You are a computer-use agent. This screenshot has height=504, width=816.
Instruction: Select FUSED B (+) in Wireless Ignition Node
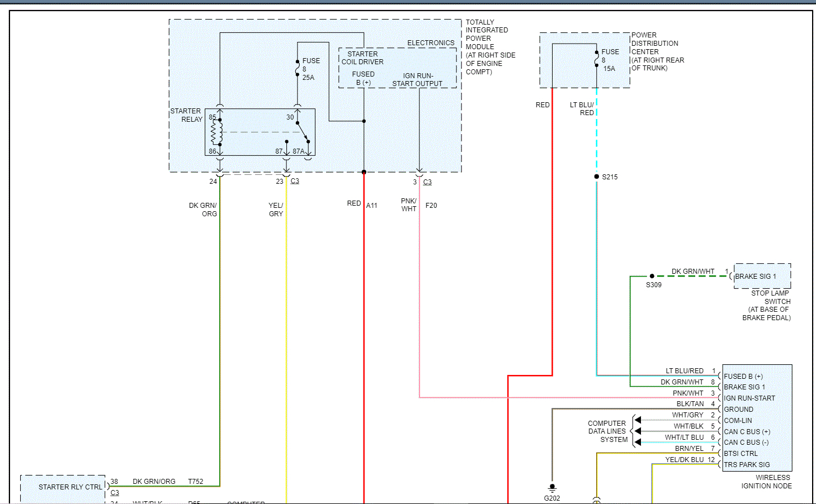743,377
